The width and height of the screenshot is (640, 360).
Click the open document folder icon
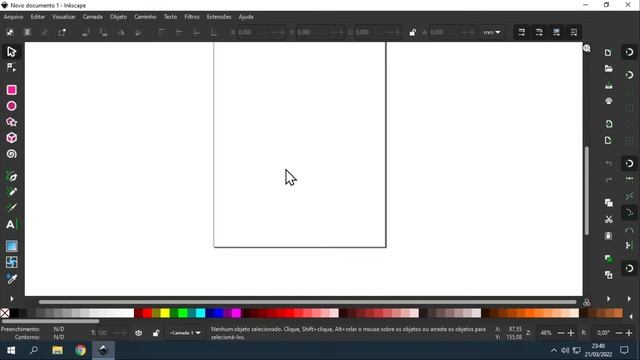click(608, 69)
